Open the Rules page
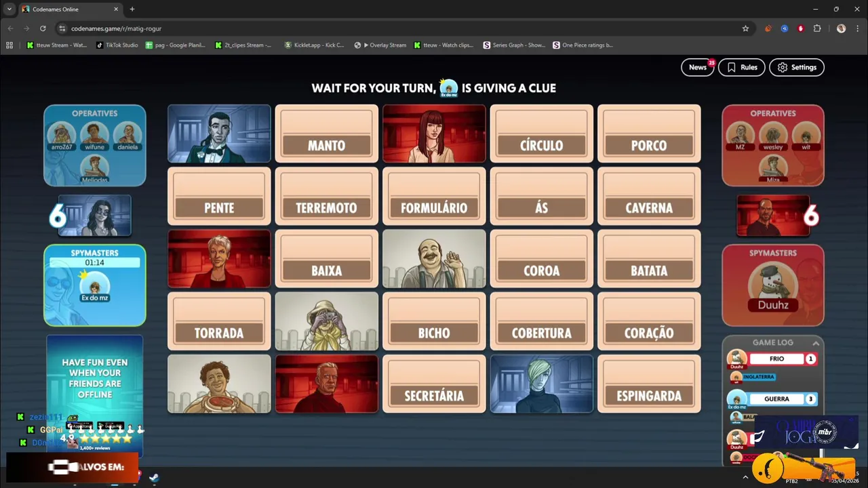Screen dimensions: 868x488 (x=742, y=67)
